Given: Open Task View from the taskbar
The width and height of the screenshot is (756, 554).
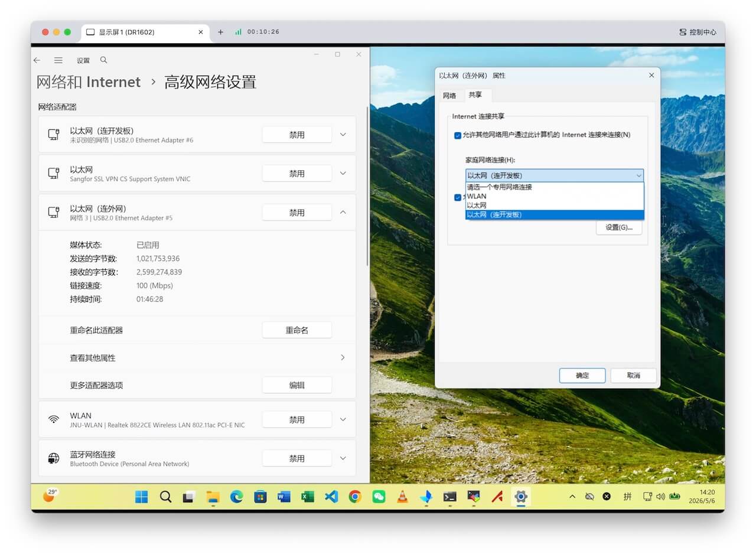Looking at the screenshot, I should [189, 497].
